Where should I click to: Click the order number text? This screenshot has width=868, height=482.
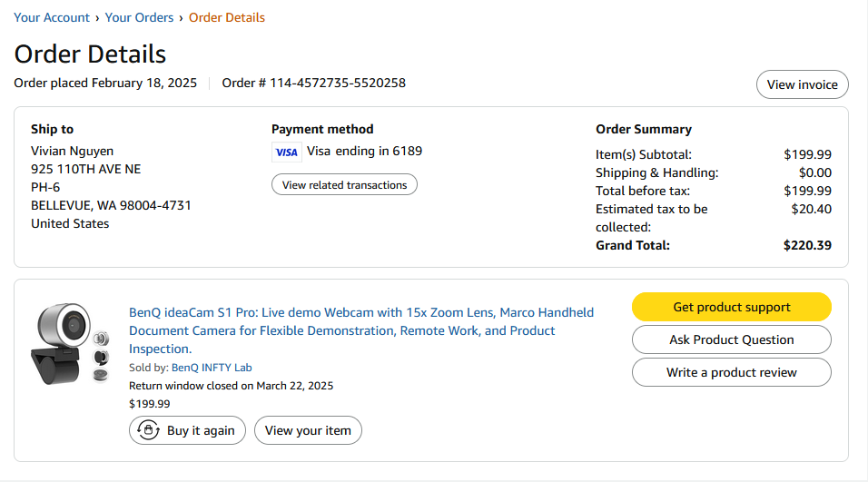[x=314, y=83]
